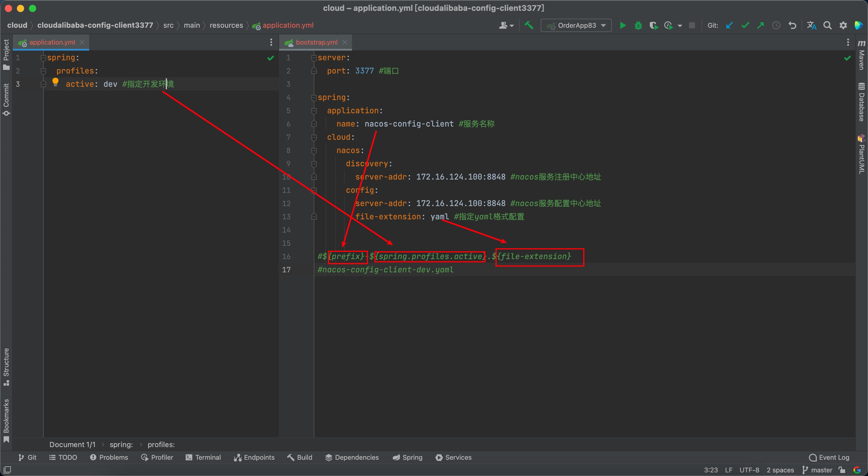Image resolution: width=868 pixels, height=476 pixels.
Task: Open the Dependencies tool window
Action: (352, 457)
